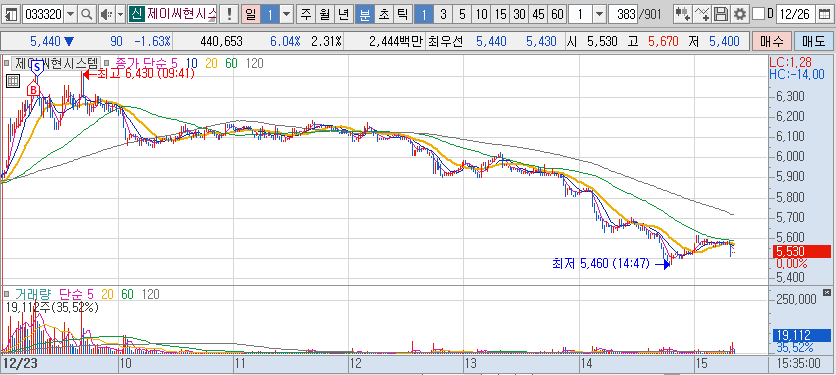
Task: Choose the 5 minute interval button
Action: tap(462, 14)
